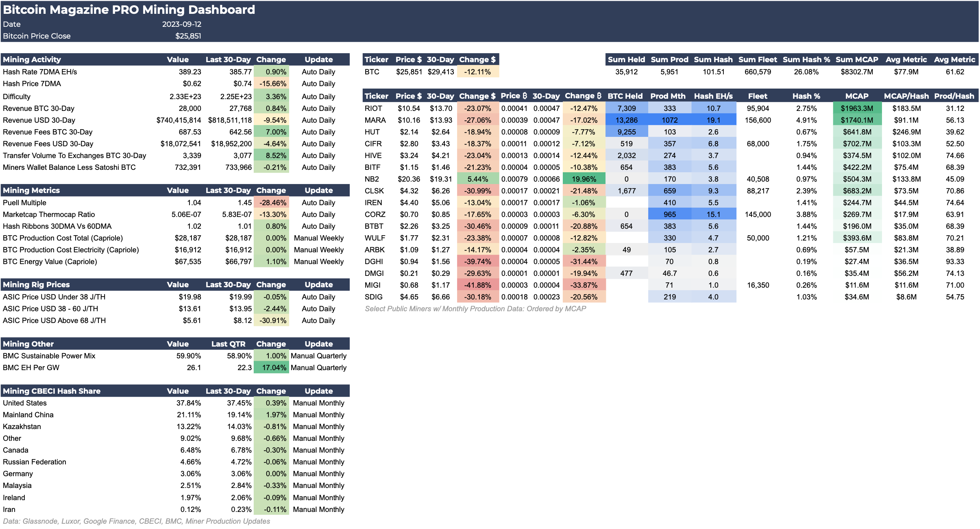Screen dimensions: 980x529
Task: Select DGHI change -39.74%
Action: coord(478,262)
